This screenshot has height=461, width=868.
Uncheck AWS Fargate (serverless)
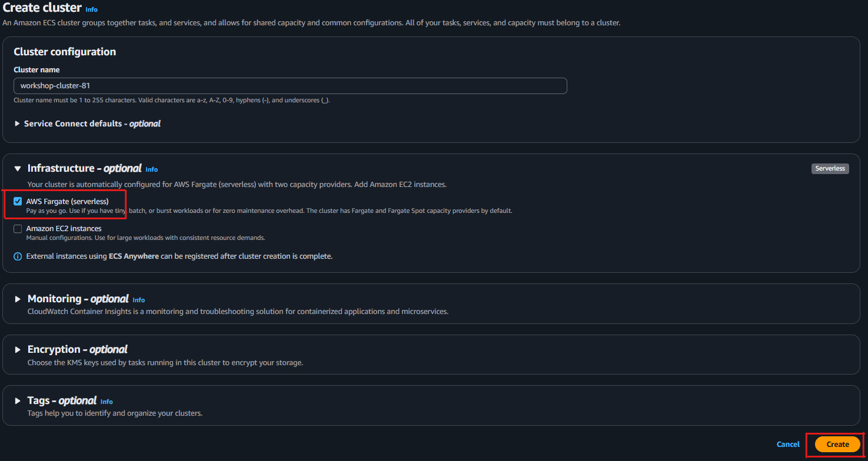click(18, 201)
